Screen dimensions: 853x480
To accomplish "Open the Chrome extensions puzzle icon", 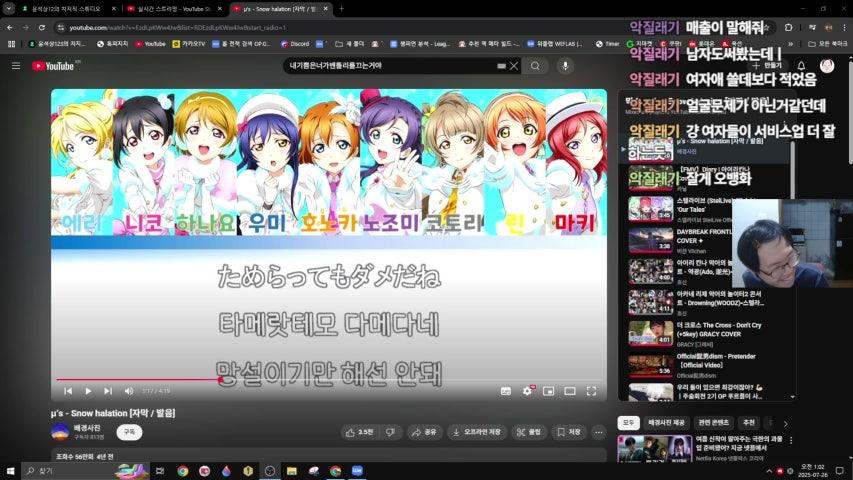I will coord(789,27).
